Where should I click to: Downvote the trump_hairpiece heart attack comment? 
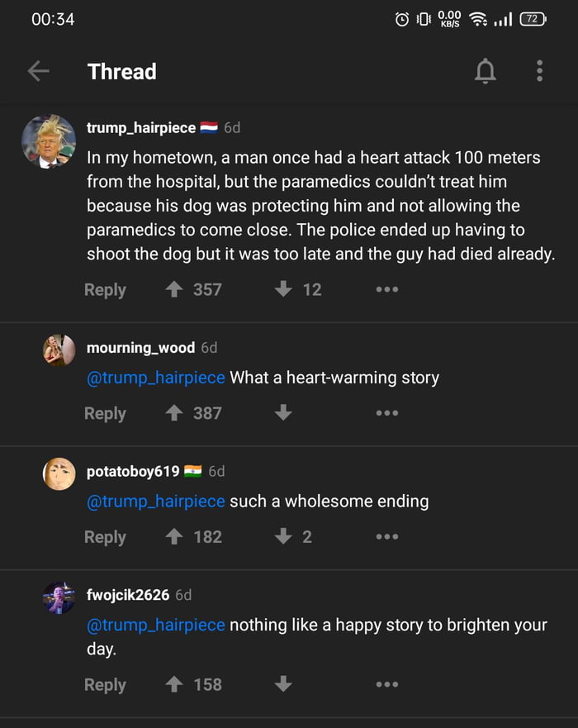(x=283, y=289)
